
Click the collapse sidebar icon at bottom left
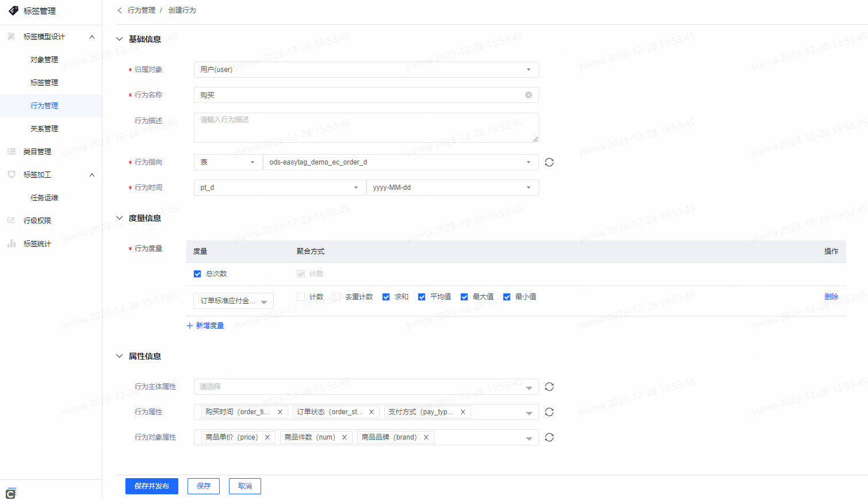[11, 493]
